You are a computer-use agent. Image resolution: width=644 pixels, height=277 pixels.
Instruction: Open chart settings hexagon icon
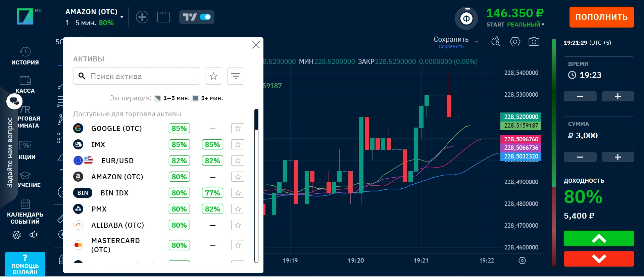pos(515,42)
